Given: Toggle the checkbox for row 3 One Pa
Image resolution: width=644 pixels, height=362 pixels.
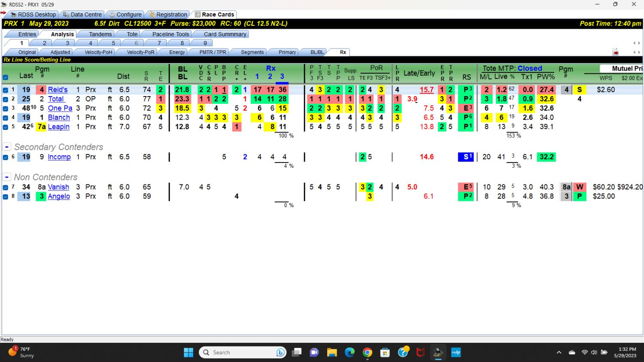Looking at the screenshot, I should [x=6, y=109].
